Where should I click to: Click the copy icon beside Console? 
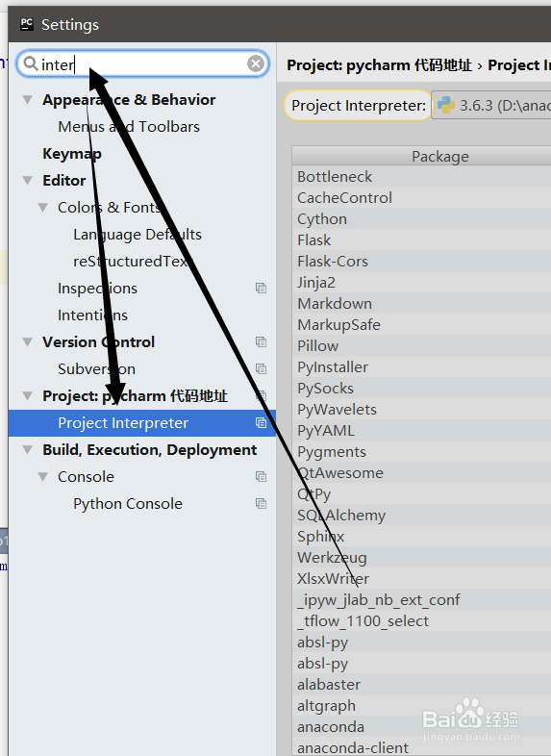(261, 477)
